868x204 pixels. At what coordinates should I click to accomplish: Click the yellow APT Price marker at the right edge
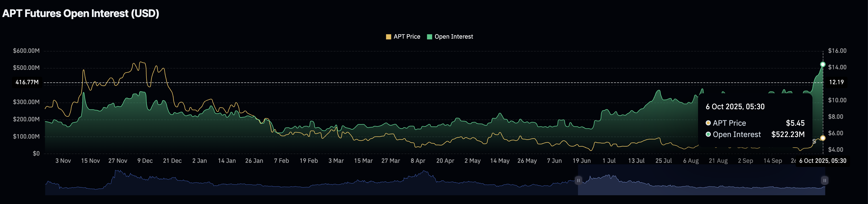823,138
